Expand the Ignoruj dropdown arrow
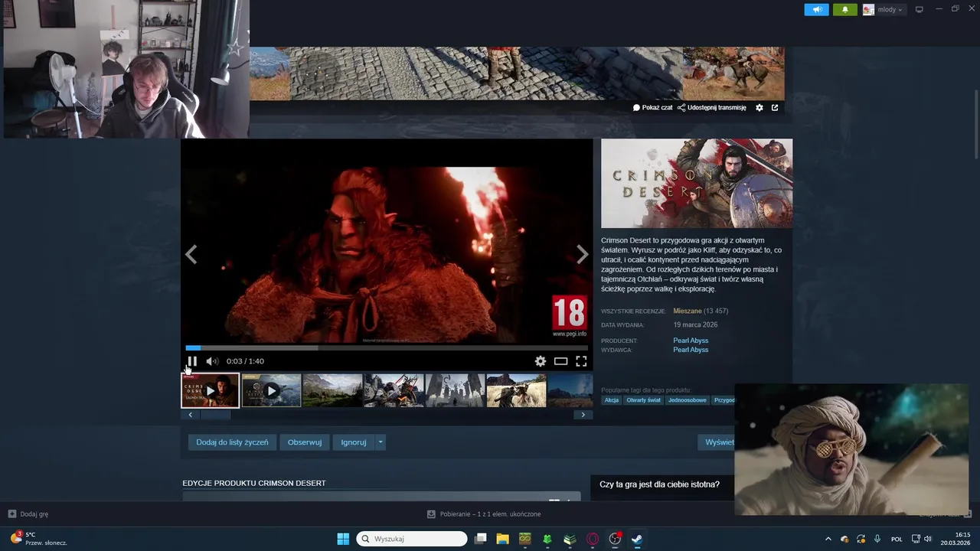The image size is (980, 551). click(x=381, y=442)
